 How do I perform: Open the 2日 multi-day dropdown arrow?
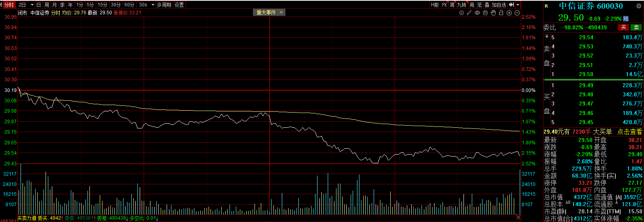pos(32,5)
